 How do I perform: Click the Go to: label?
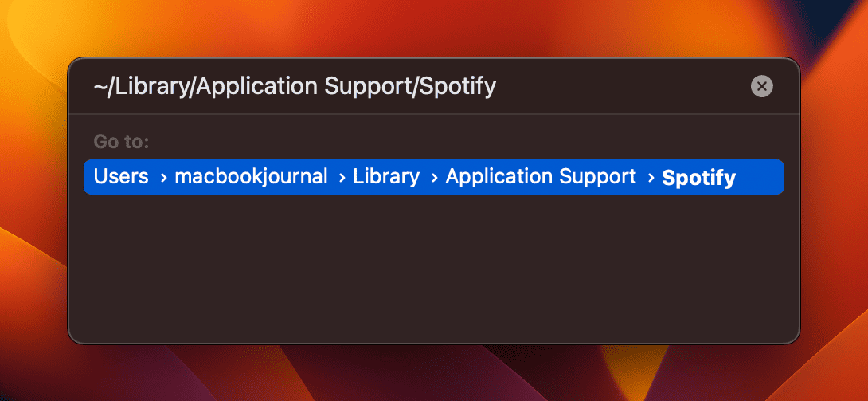[x=121, y=142]
